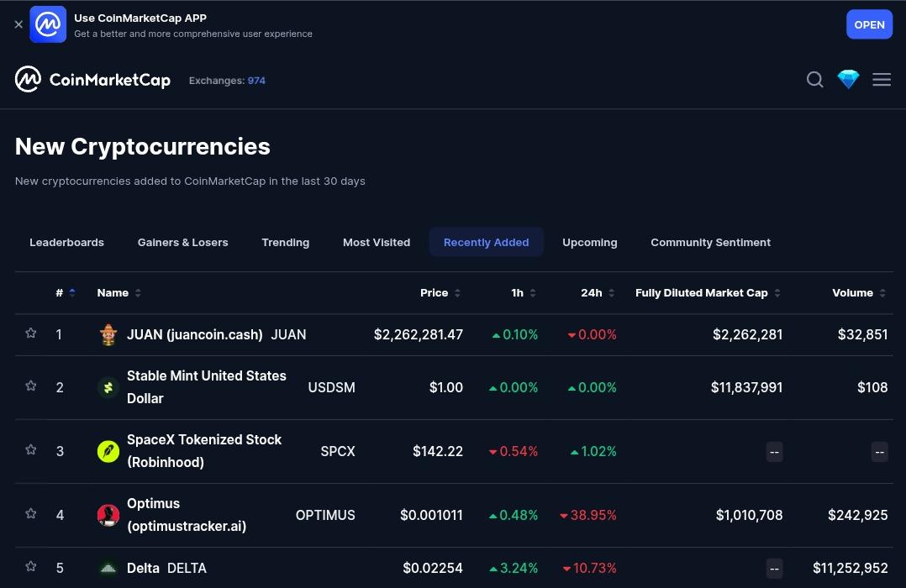The width and height of the screenshot is (906, 588).
Task: Sort by the # rank column
Action: (66, 293)
